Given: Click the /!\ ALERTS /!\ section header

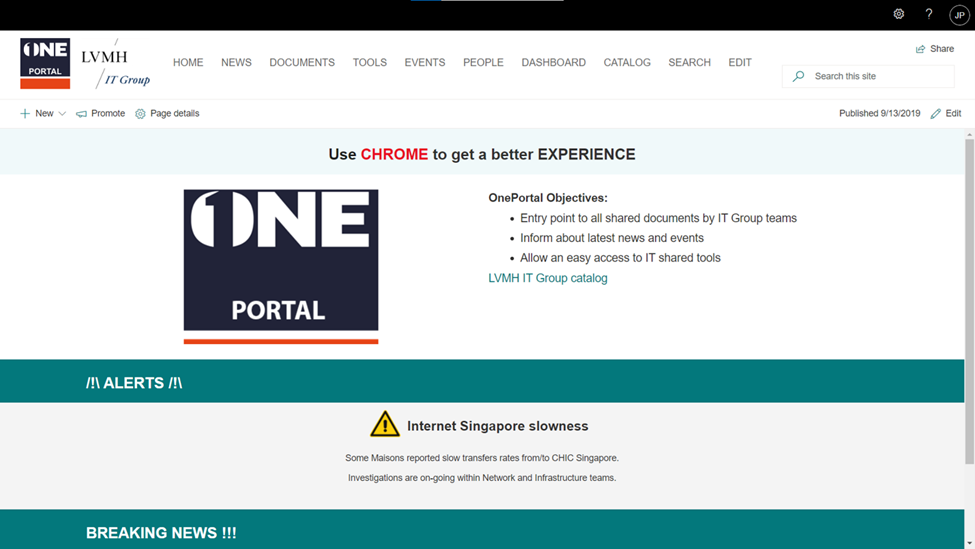Looking at the screenshot, I should pos(134,383).
